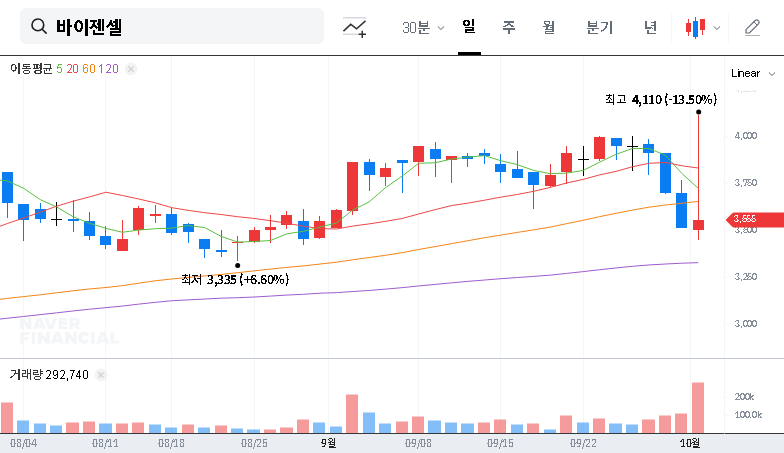Open the pencil drawing tool
The image size is (784, 453).
click(x=753, y=27)
